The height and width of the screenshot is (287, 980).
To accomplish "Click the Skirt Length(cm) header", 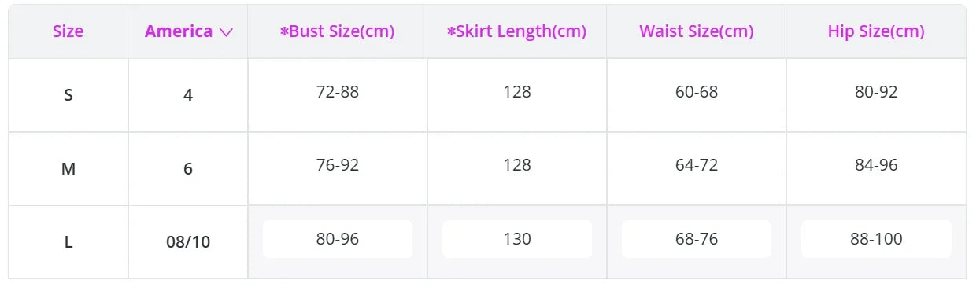I will [517, 31].
